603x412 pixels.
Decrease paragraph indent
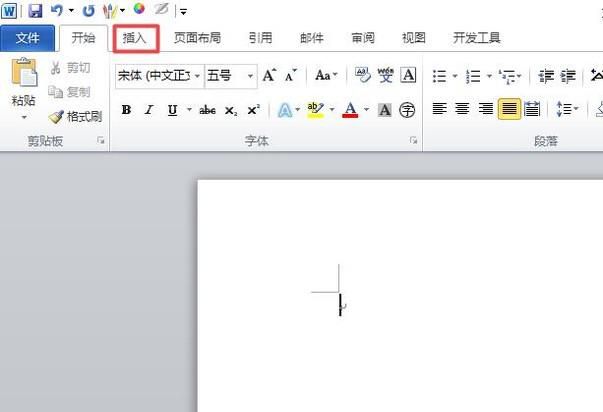point(546,76)
